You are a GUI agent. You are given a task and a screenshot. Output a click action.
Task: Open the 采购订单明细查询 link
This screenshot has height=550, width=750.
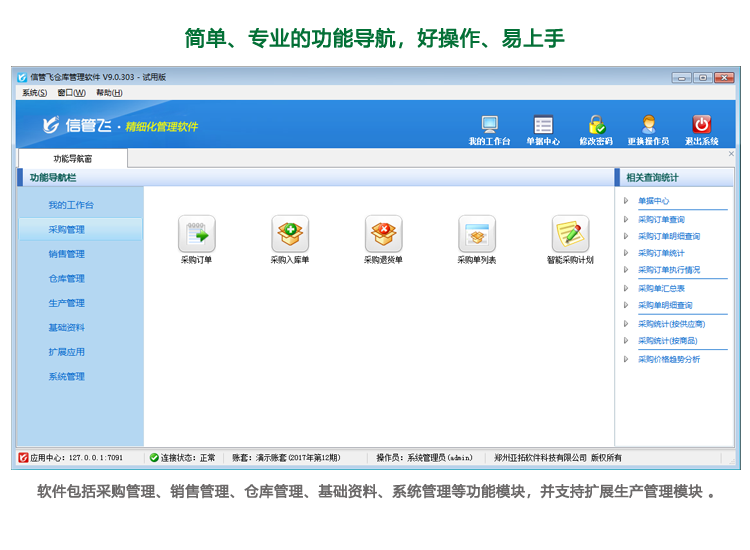(x=669, y=236)
